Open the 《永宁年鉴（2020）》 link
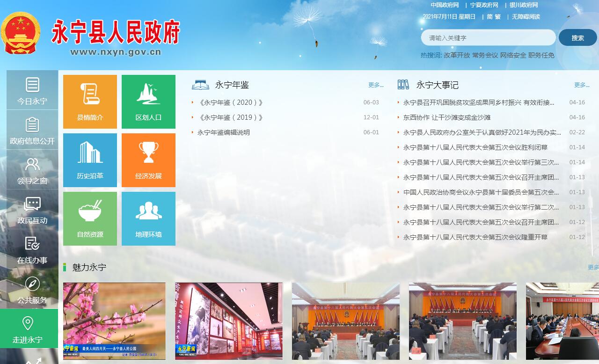Image resolution: width=599 pixels, height=364 pixels. [231, 102]
